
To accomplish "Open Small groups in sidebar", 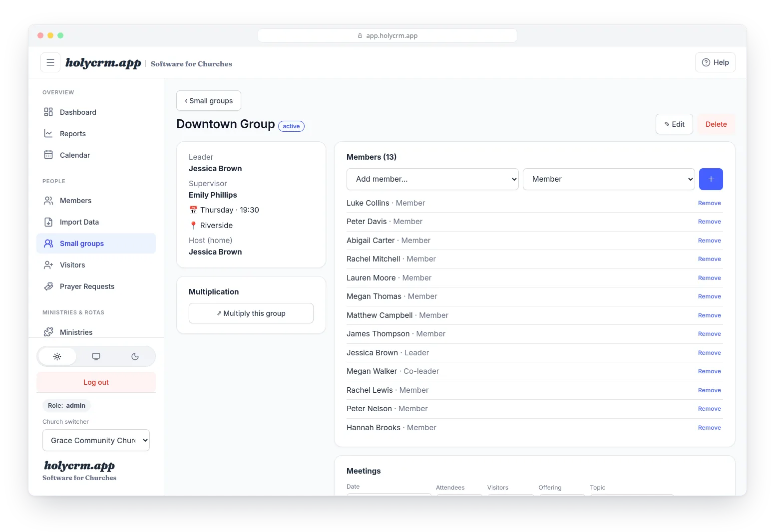I will click(96, 243).
